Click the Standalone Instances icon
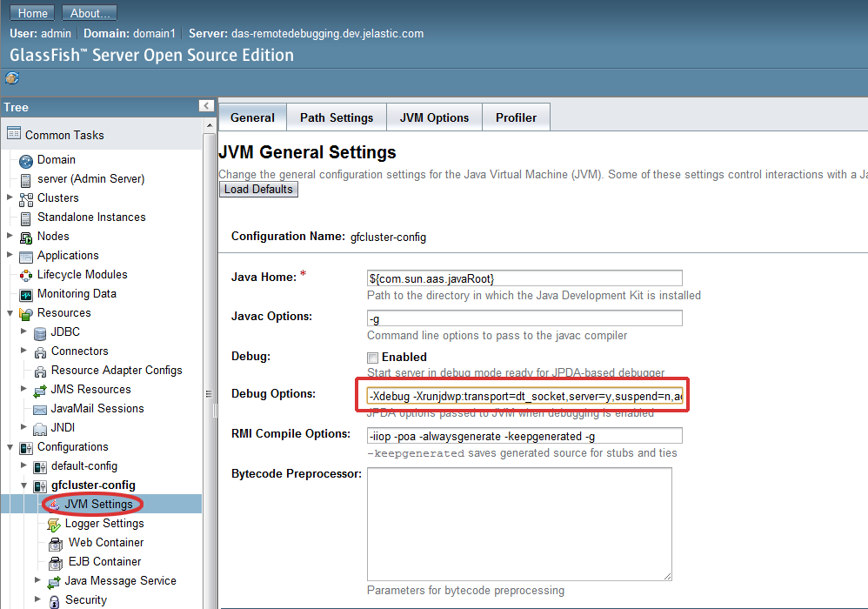The width and height of the screenshot is (868, 609). 25,218
